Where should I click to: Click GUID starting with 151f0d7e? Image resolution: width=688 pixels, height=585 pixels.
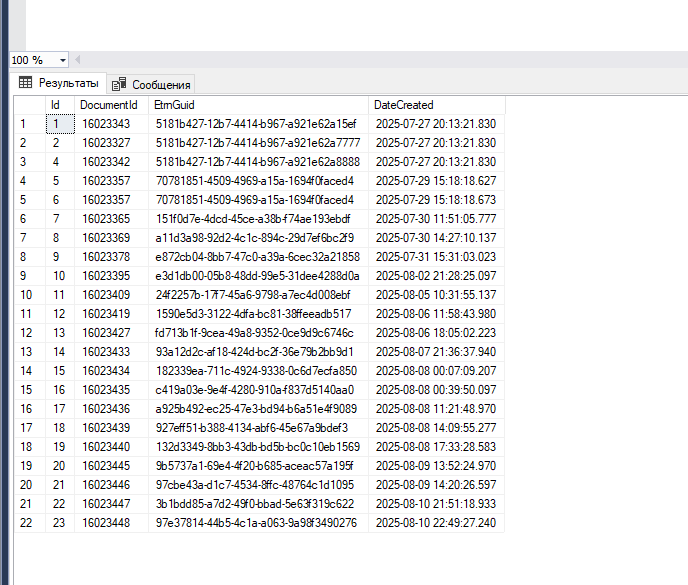[x=258, y=219]
